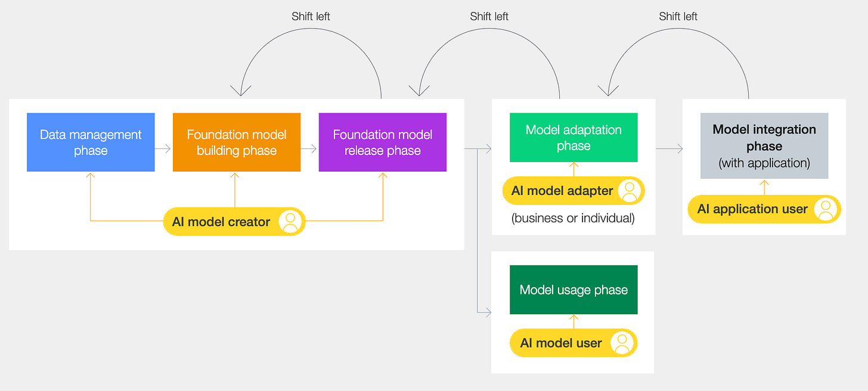This screenshot has width=868, height=391.
Task: Click the AI application user label
Action: 752,209
